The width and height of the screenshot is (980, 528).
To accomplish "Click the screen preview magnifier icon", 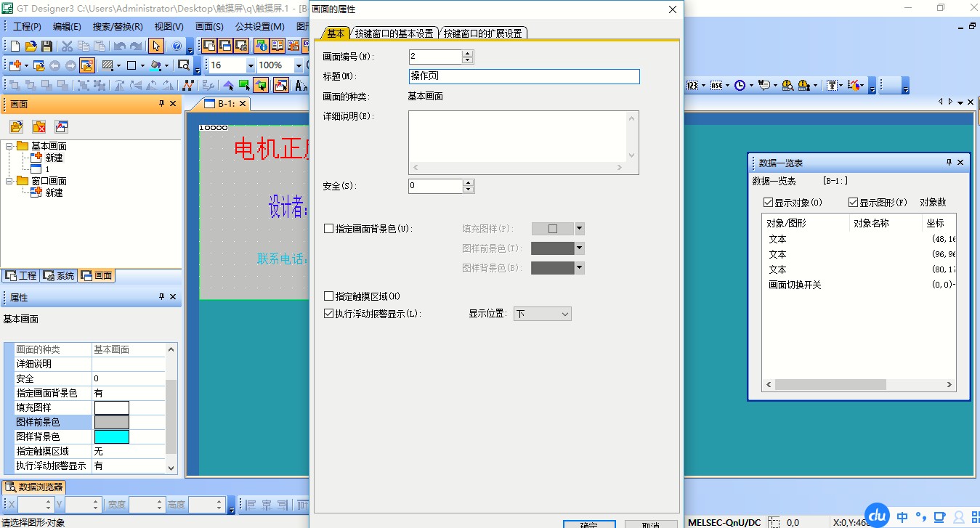I will pos(183,65).
